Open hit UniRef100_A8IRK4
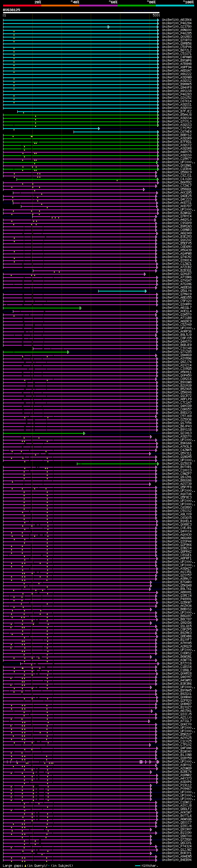This screenshot has height=868, width=197. pyautogui.click(x=176, y=20)
